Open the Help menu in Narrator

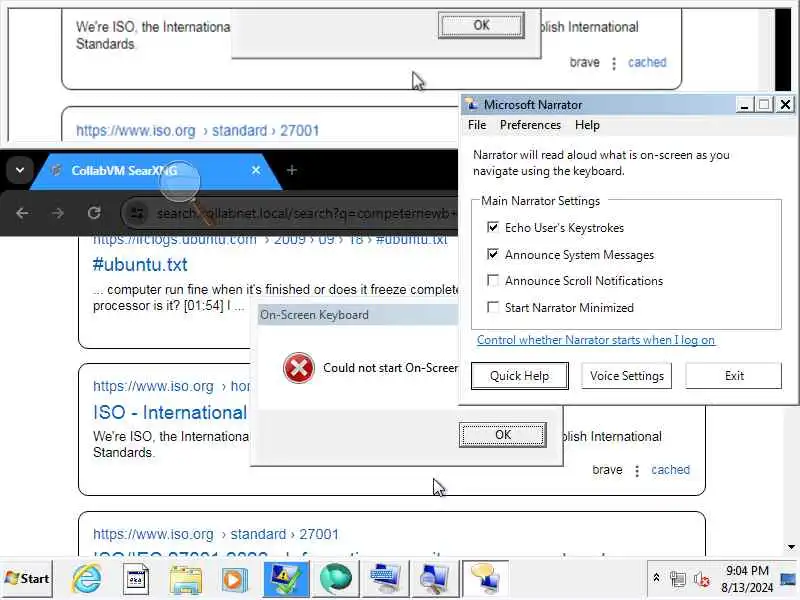coord(587,125)
